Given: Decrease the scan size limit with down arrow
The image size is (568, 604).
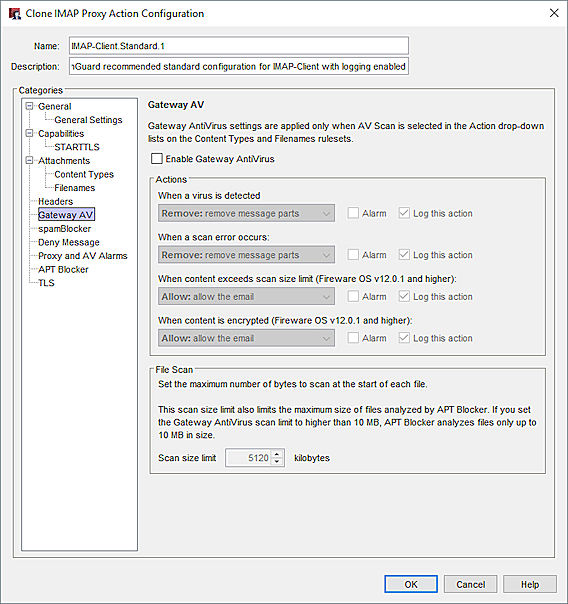Looking at the screenshot, I should (277, 461).
